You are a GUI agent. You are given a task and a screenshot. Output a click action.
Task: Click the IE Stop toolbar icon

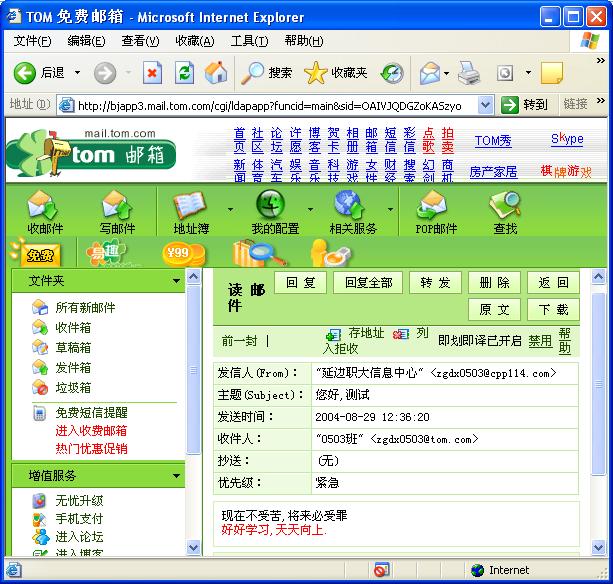(152, 72)
